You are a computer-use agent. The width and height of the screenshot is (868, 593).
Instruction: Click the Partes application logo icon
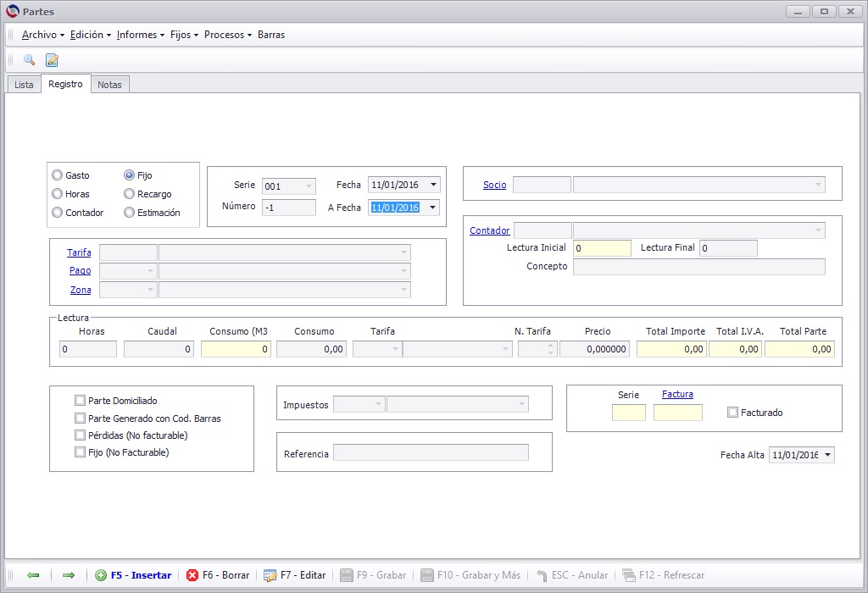point(12,11)
